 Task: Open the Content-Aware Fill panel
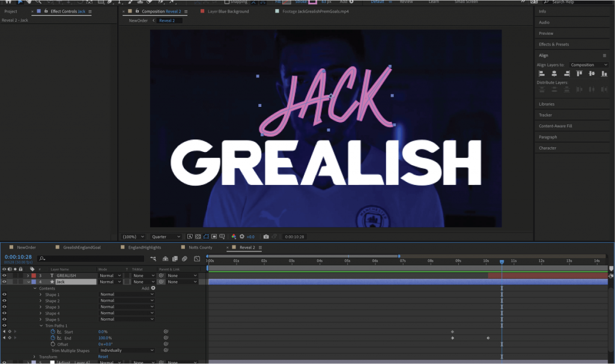point(557,126)
